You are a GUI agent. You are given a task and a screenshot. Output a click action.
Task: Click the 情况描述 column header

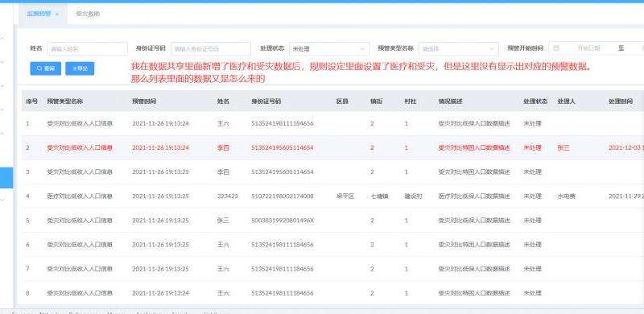point(451,101)
